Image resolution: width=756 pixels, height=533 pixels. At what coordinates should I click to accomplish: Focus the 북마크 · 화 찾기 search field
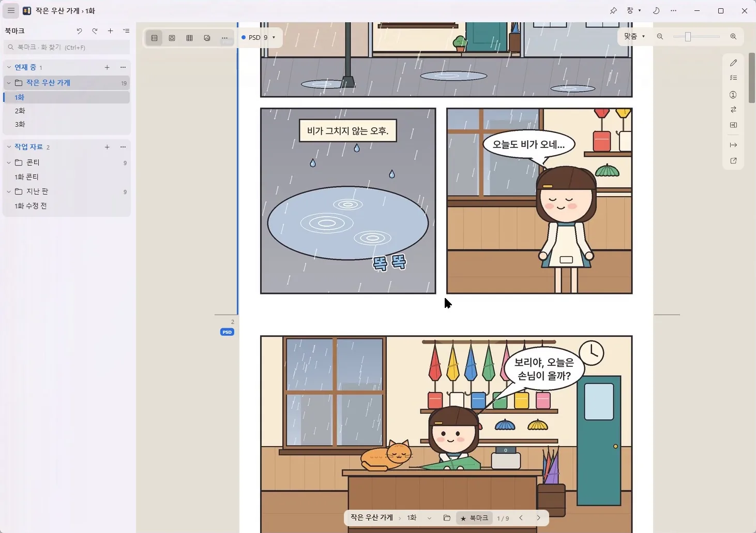[x=67, y=47]
